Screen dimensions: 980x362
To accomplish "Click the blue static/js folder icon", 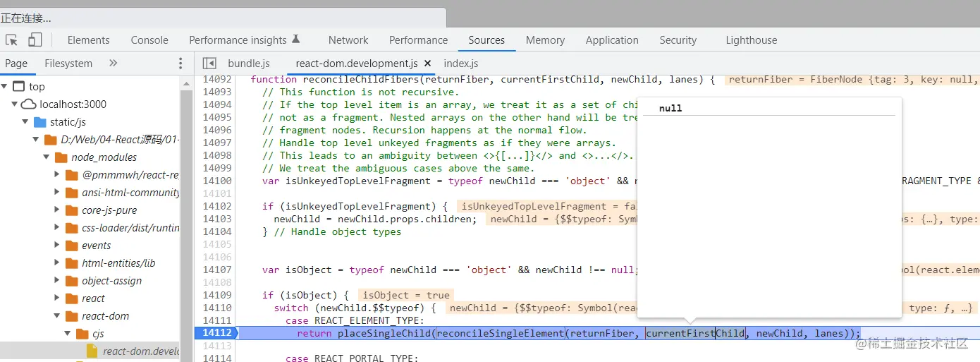I will (39, 122).
